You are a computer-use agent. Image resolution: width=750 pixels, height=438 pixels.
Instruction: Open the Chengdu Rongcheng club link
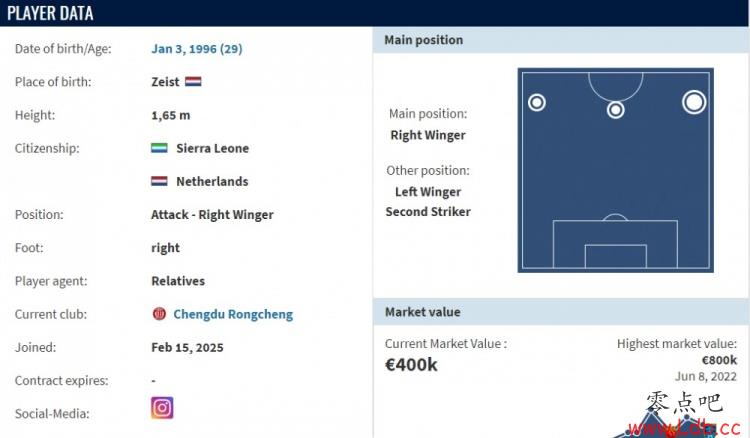[x=233, y=314]
